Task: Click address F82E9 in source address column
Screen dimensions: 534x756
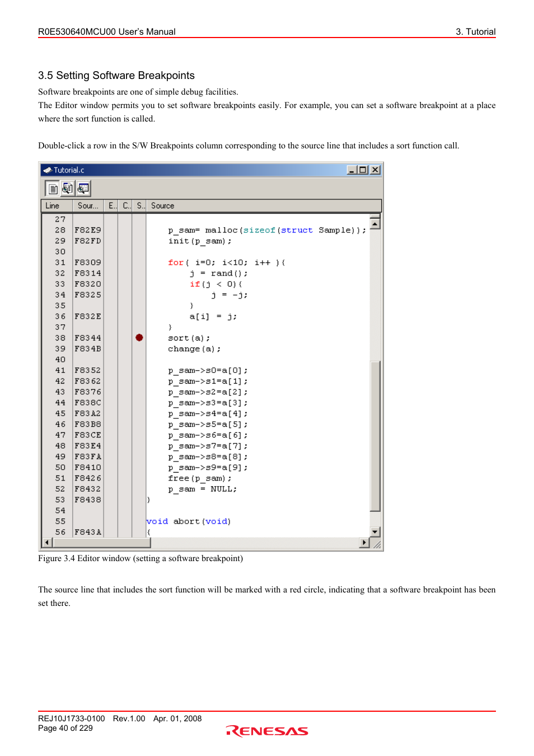Action: [x=88, y=230]
